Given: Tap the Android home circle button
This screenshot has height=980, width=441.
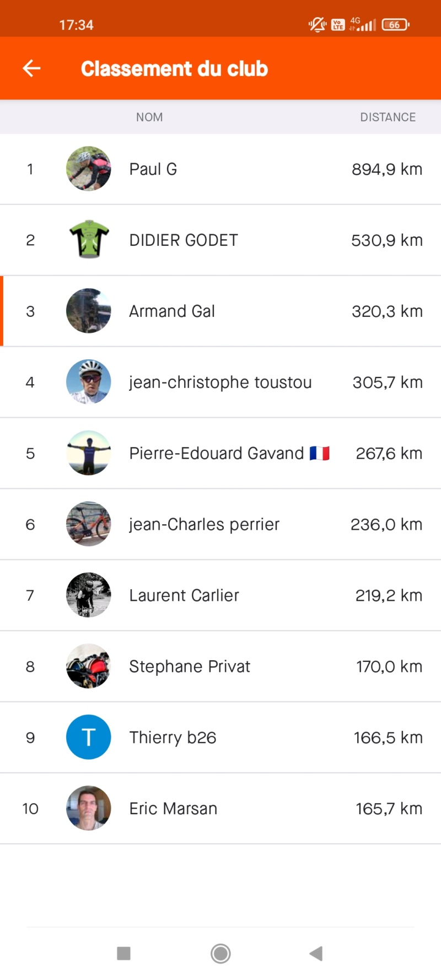Looking at the screenshot, I should pyautogui.click(x=220, y=954).
